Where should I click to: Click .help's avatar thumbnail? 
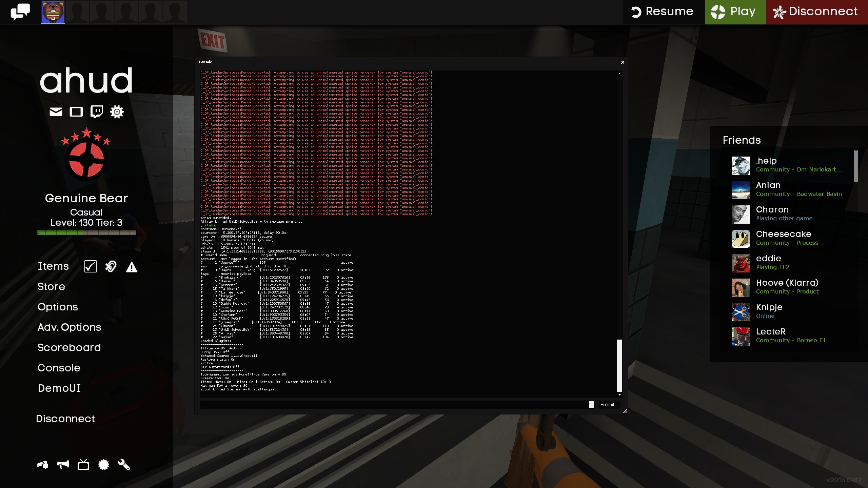[x=741, y=166]
